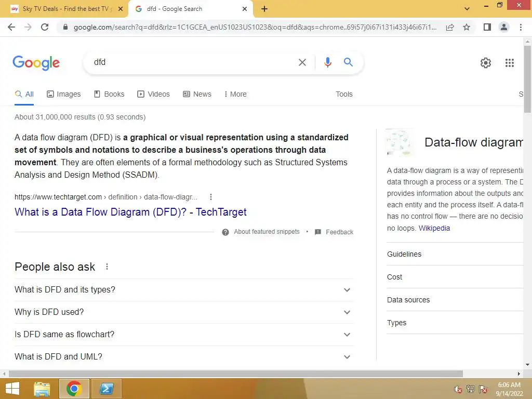Click the vertical page scrollbar thumb
This screenshot has width=532, height=399.
coord(527,79)
